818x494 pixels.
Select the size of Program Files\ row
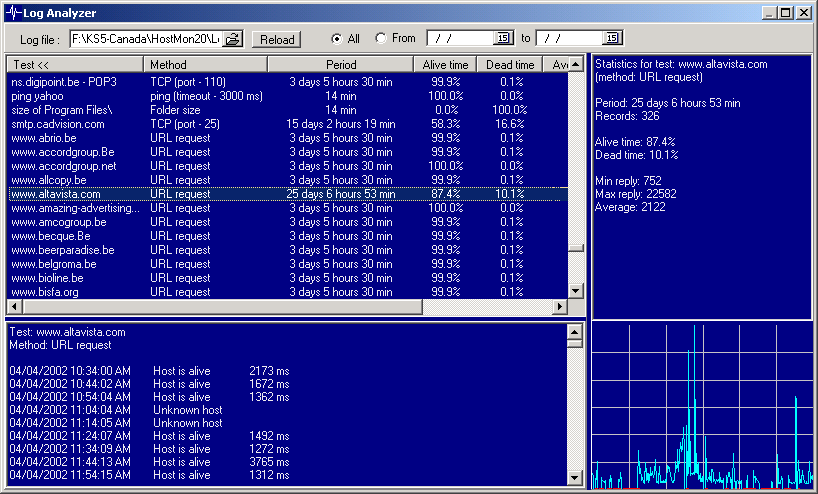[288, 110]
